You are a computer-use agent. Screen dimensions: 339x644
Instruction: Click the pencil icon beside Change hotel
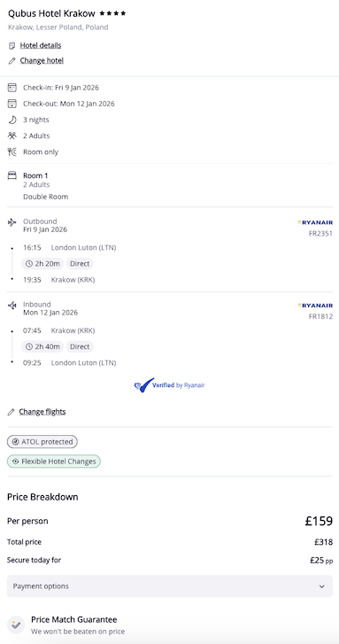[x=12, y=61]
